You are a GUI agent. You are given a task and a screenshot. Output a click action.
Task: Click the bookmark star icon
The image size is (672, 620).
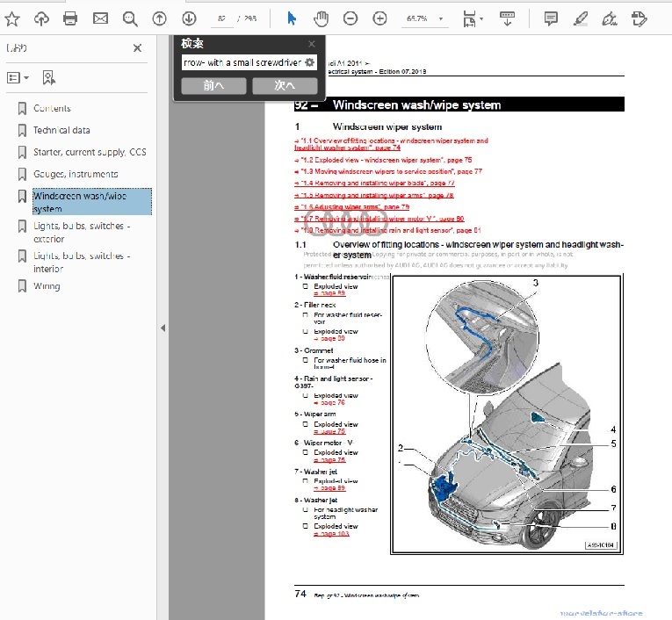(12, 18)
